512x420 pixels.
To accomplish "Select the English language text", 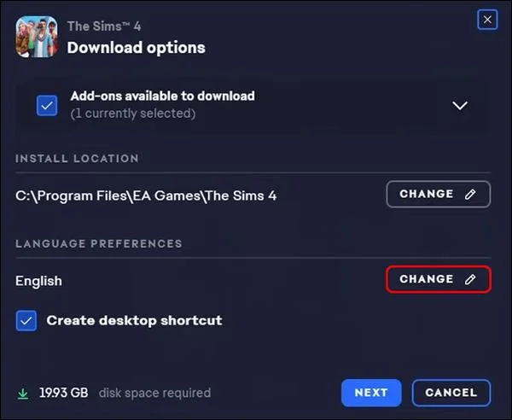I will 38,281.
